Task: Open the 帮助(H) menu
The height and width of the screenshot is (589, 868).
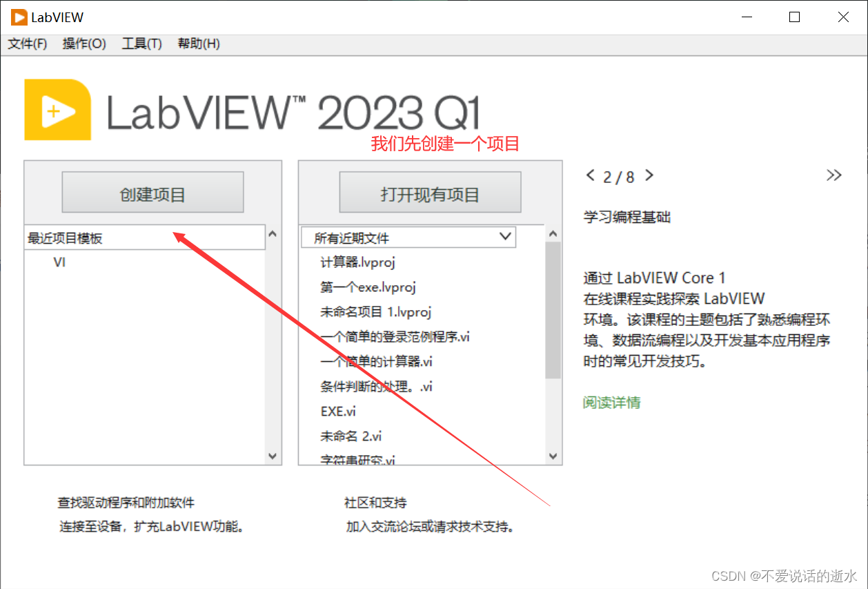Action: point(199,44)
